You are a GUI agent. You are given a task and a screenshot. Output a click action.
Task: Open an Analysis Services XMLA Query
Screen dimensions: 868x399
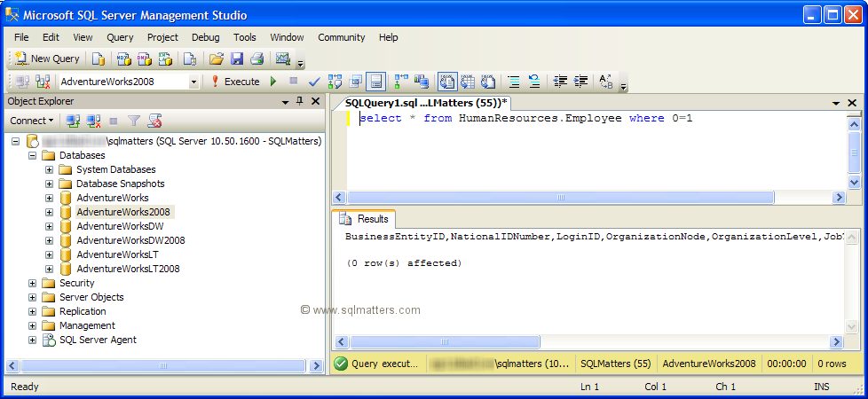(165, 59)
